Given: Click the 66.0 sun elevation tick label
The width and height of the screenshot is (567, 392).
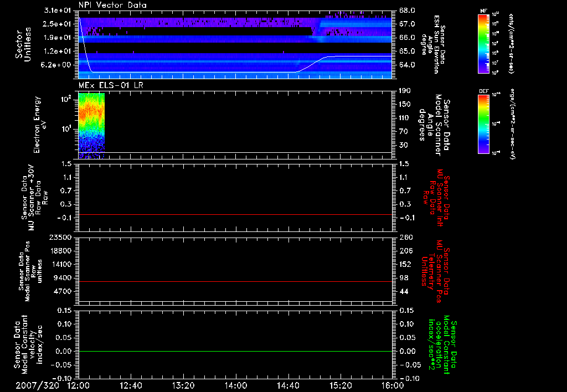Looking at the screenshot, I should (x=407, y=38).
